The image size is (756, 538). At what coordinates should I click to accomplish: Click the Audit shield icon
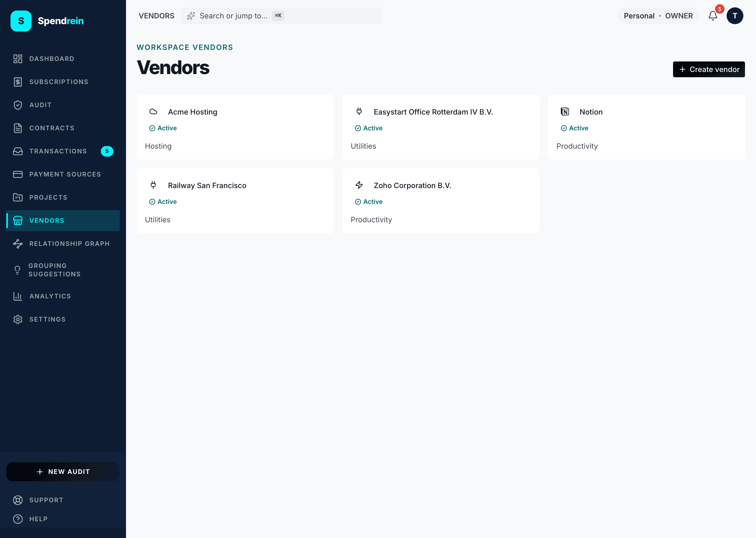pyautogui.click(x=18, y=105)
